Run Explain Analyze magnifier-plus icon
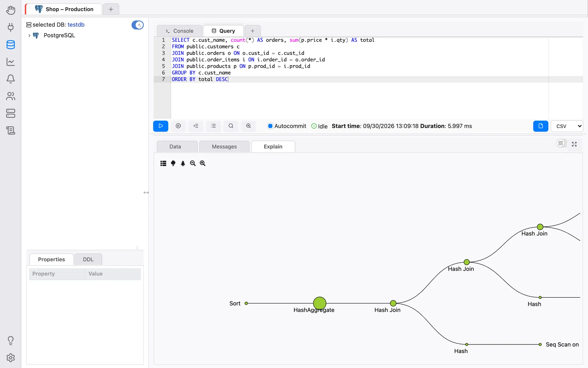588x368 pixels. pos(249,126)
